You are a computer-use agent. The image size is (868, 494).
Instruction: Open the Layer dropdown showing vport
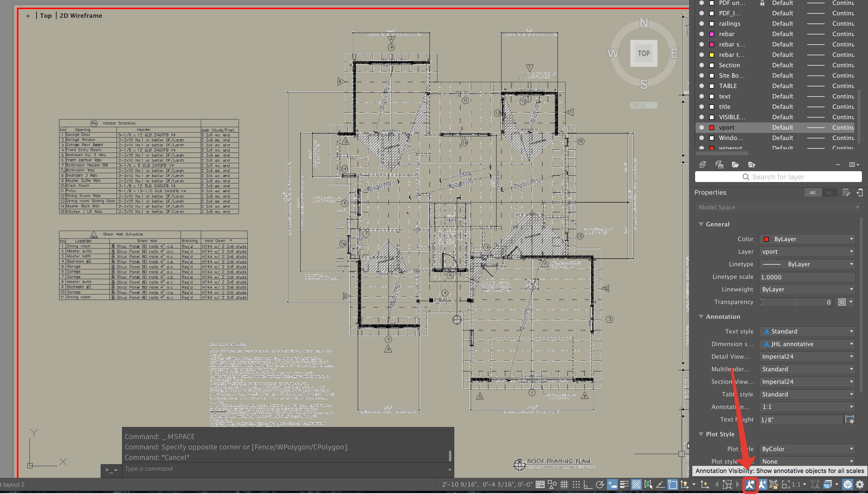coord(807,252)
